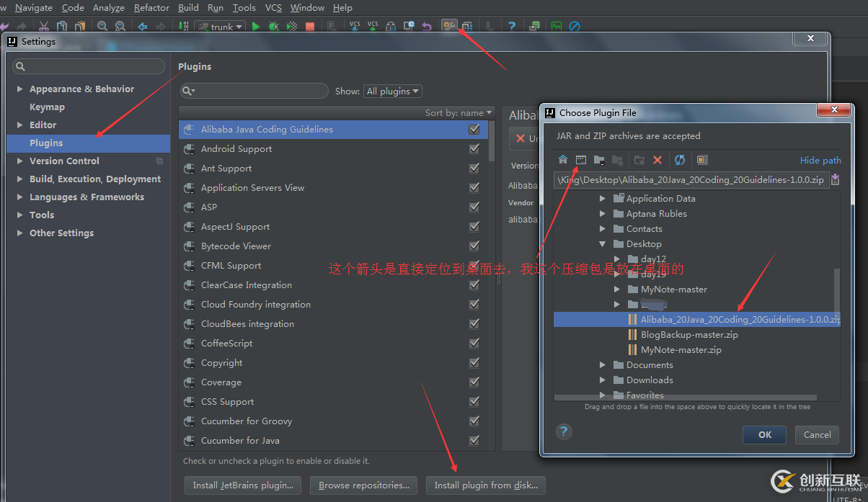Viewport: 868px width, 502px height.
Task: Click the round help button in Choose Plugin File
Action: (564, 431)
